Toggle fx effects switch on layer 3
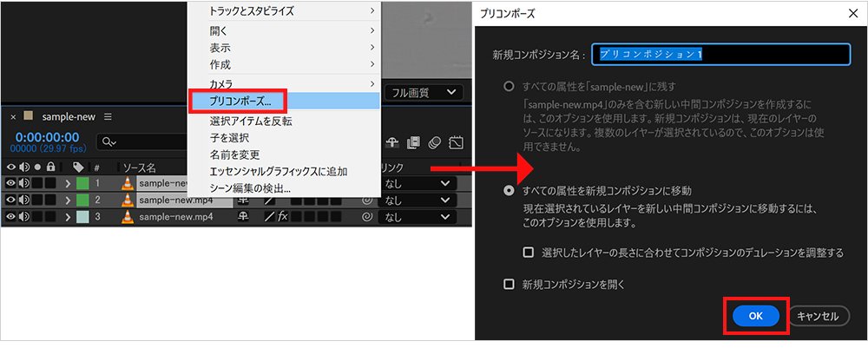 coord(283,217)
